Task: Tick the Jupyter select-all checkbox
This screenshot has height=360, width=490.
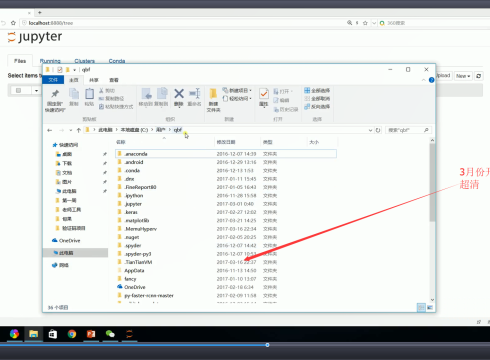Action: coord(18,90)
